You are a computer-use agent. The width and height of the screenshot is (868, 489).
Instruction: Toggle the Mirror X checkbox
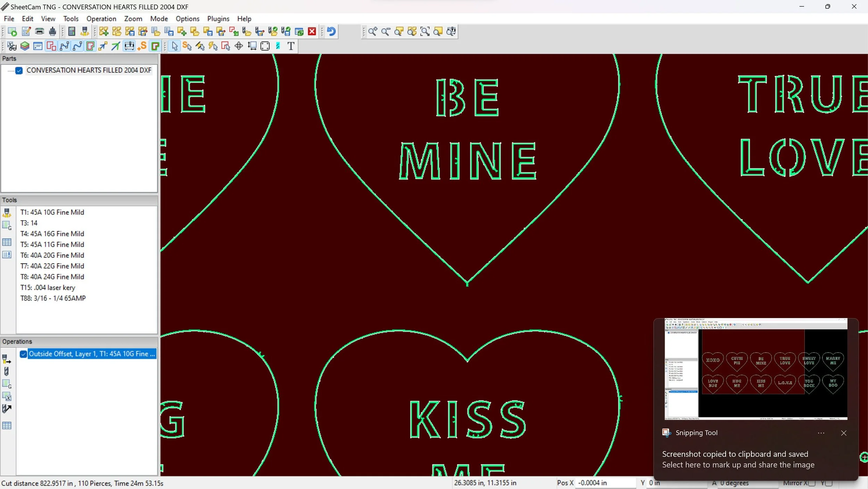[x=812, y=483]
